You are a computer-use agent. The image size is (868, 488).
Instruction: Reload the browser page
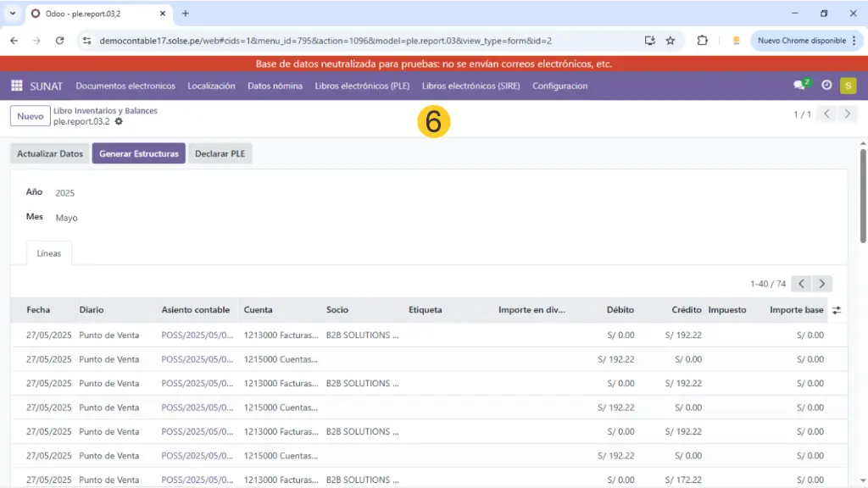point(59,40)
